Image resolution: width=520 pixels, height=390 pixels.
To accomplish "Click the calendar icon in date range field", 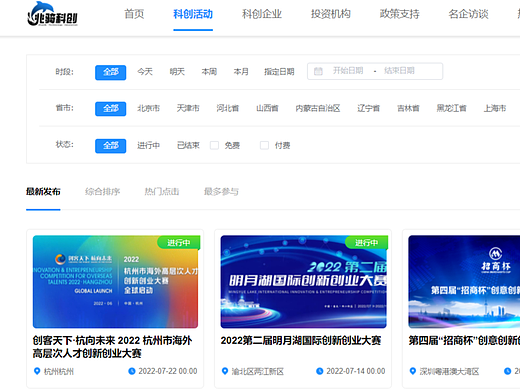I will (318, 71).
